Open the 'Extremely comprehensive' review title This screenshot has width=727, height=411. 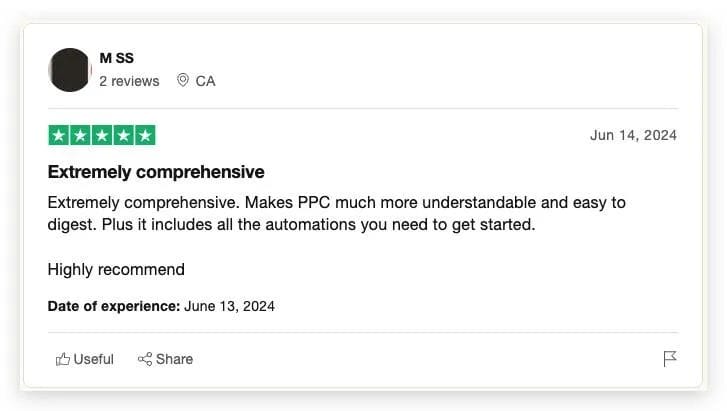(156, 172)
